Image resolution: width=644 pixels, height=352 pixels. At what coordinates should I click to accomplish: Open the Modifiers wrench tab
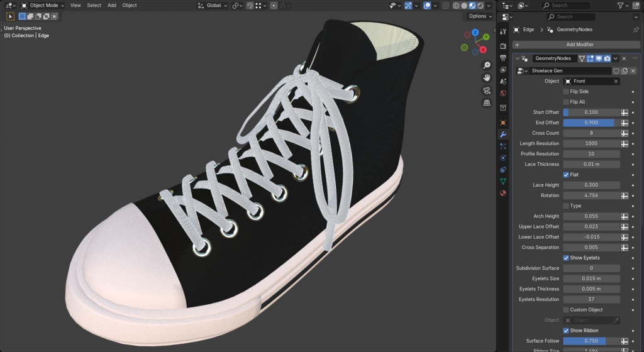tap(503, 134)
